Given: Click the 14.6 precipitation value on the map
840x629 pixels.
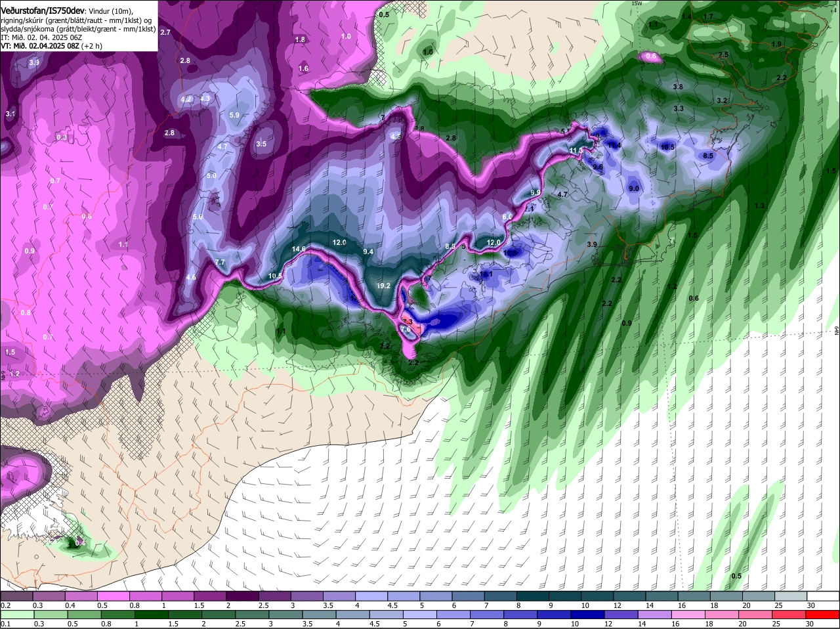Looking at the screenshot, I should pyautogui.click(x=299, y=249).
